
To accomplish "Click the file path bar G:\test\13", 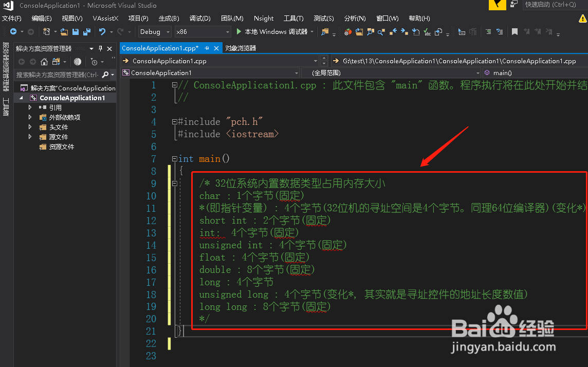I will [x=459, y=61].
